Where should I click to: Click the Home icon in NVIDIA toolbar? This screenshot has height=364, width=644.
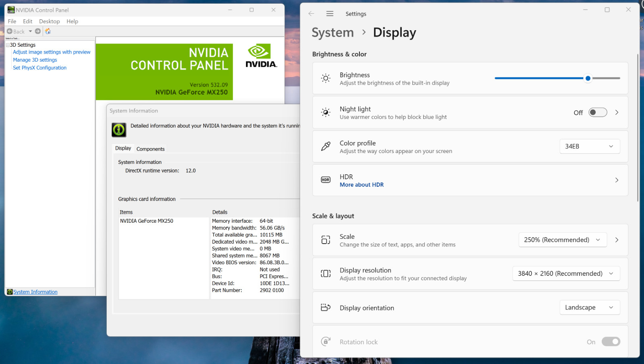[x=48, y=31]
